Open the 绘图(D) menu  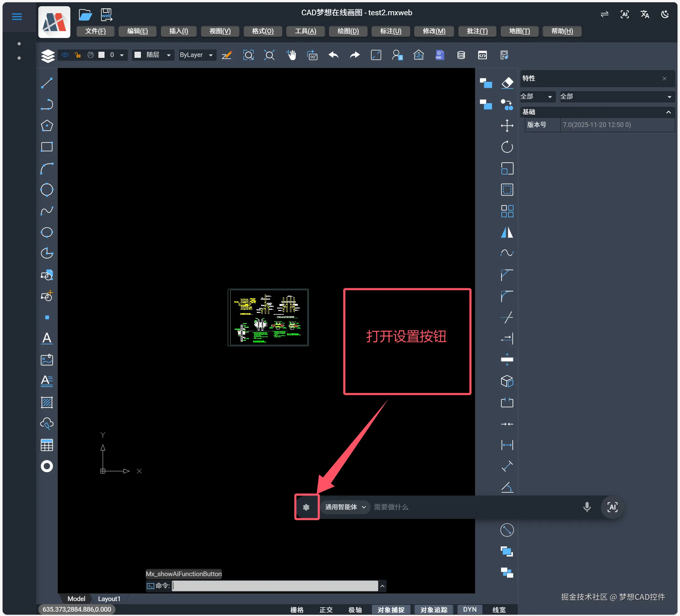pos(348,31)
